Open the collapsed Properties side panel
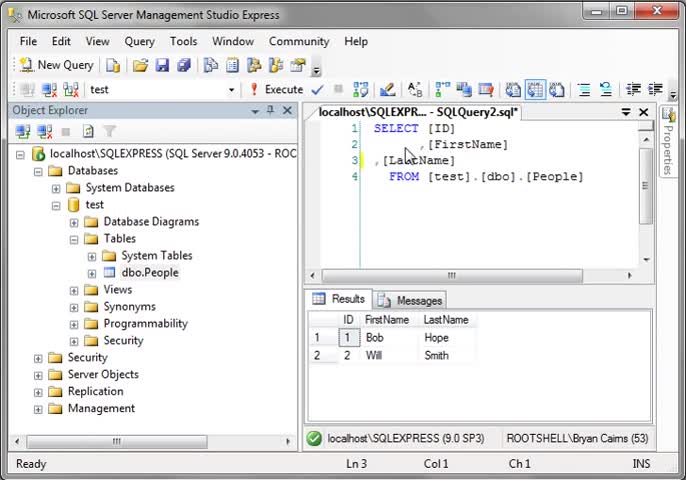The width and height of the screenshot is (686, 480). 668,142
